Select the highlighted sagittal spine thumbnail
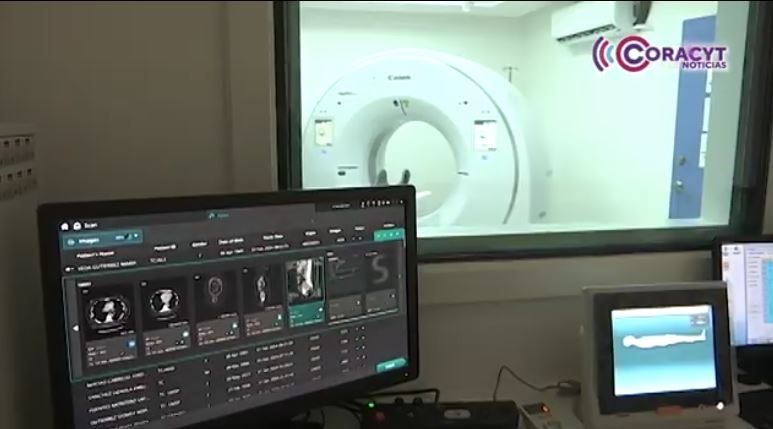Screen dimensions: 773x429 point(305,291)
